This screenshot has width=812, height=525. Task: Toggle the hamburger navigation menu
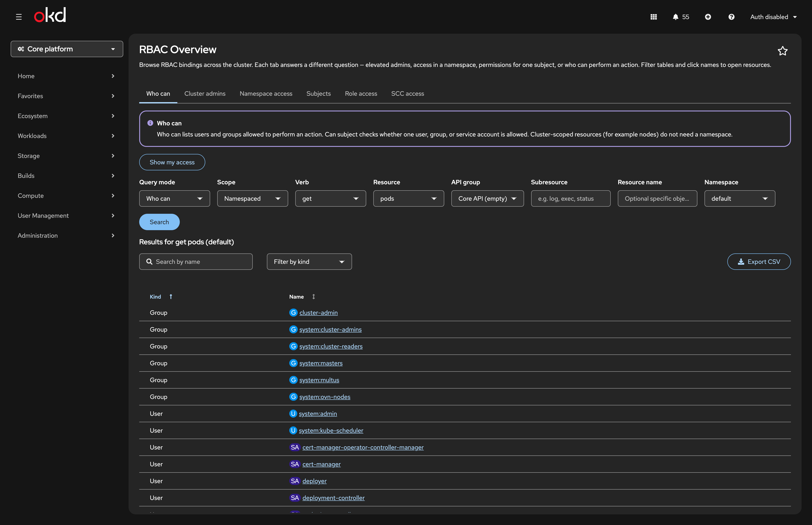19,17
